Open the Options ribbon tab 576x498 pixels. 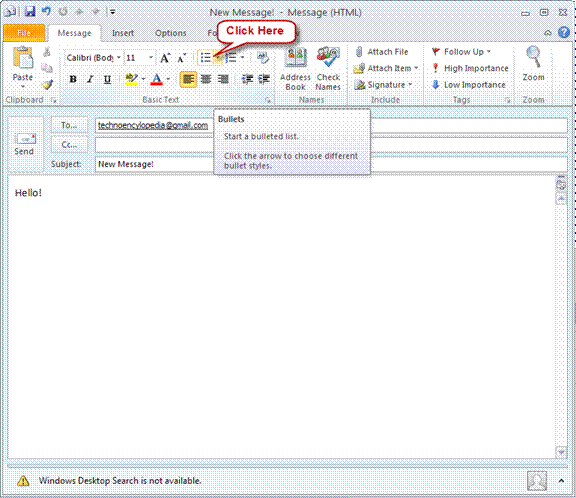[170, 33]
